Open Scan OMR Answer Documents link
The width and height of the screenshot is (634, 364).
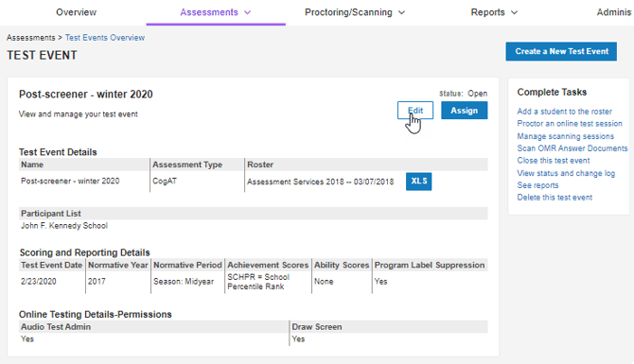pos(572,148)
